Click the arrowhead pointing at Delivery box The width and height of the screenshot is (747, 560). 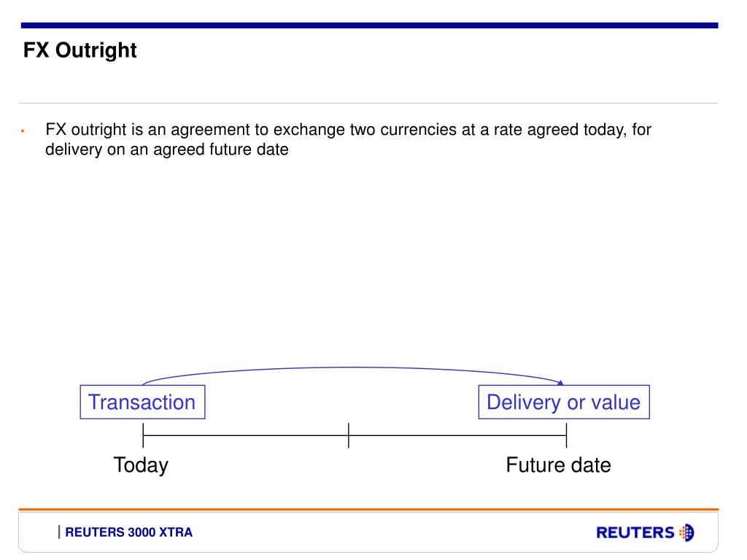(x=560, y=382)
